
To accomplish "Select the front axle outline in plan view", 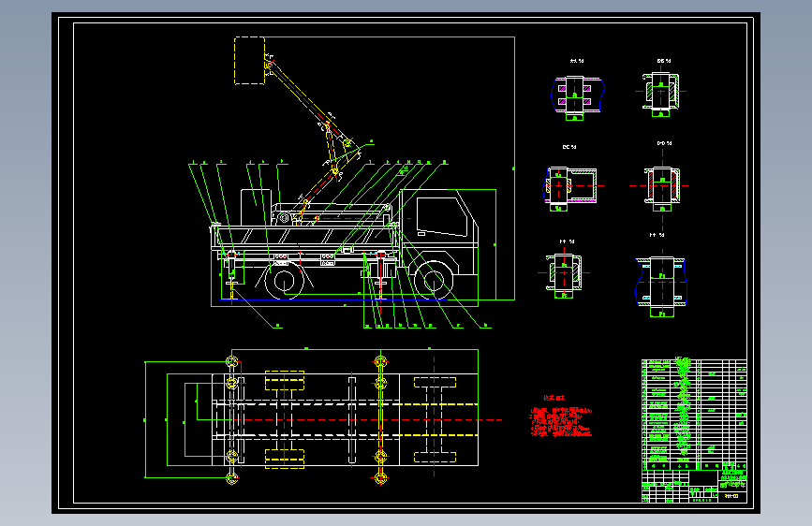I will click(x=435, y=420).
